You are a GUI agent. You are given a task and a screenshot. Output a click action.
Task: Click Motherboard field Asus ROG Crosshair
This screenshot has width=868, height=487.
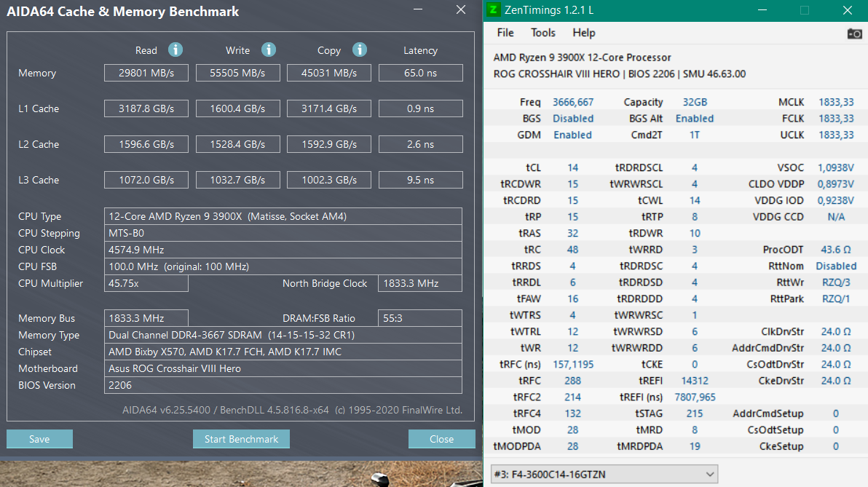283,368
